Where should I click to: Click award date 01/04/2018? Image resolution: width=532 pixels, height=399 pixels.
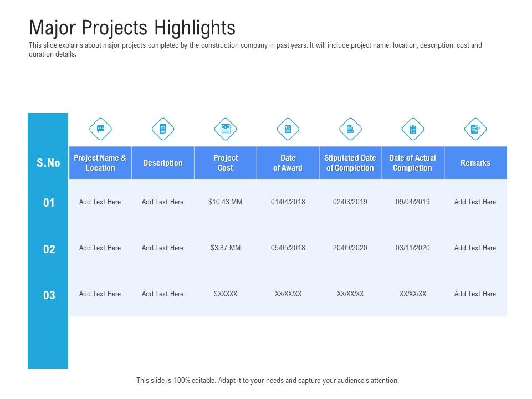[x=288, y=202]
